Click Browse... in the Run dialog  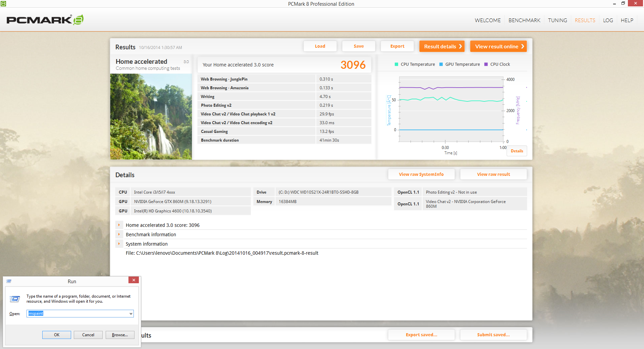click(120, 335)
